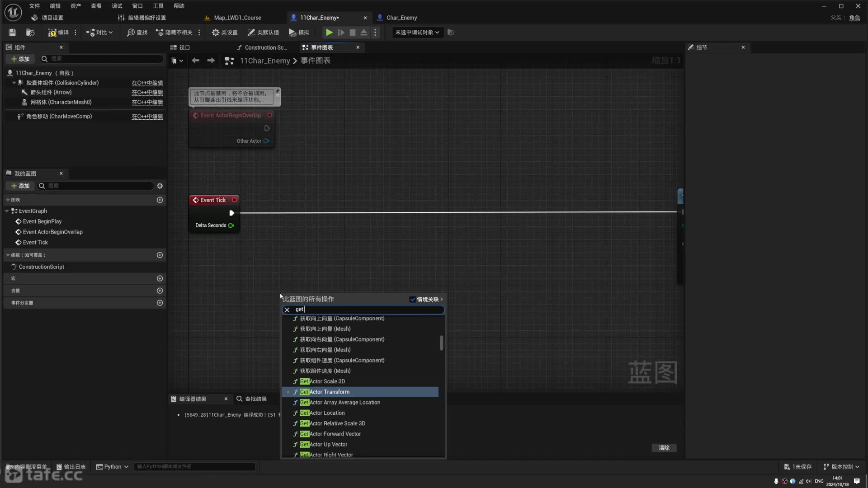The image size is (868, 488).
Task: Click 在C++中编辑 link for Arrow component
Action: coord(147,92)
